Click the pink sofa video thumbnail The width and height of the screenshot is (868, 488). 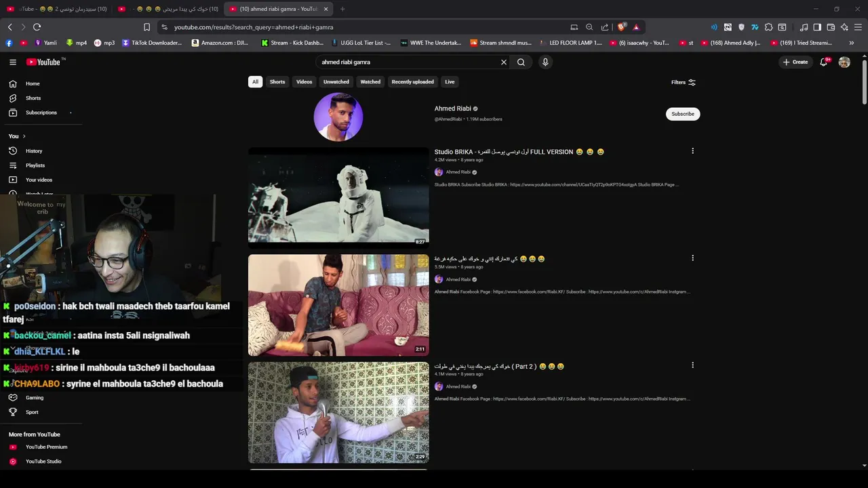338,305
